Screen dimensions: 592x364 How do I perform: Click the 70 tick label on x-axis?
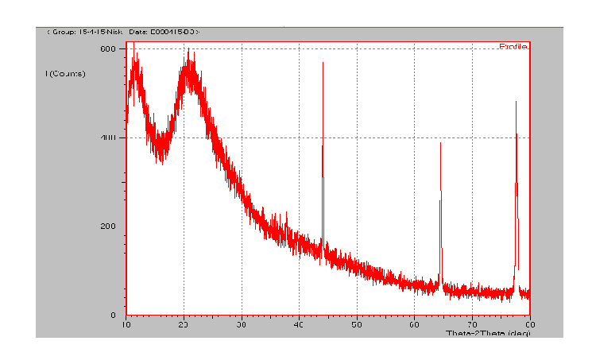[x=472, y=325]
